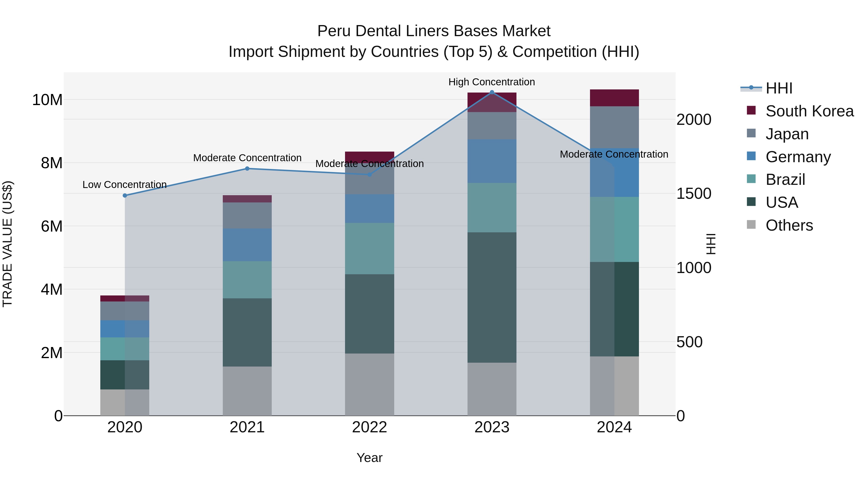This screenshot has width=868, height=488.
Task: Toggle Germany series in legend
Action: point(789,157)
